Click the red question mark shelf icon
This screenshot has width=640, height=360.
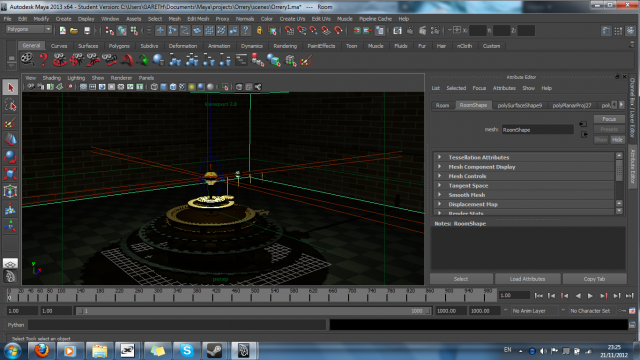click(43, 60)
